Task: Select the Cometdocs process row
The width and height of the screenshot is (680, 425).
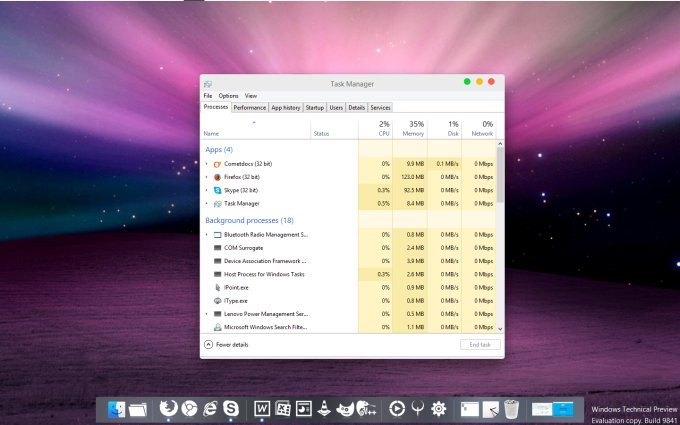Action: (x=248, y=163)
